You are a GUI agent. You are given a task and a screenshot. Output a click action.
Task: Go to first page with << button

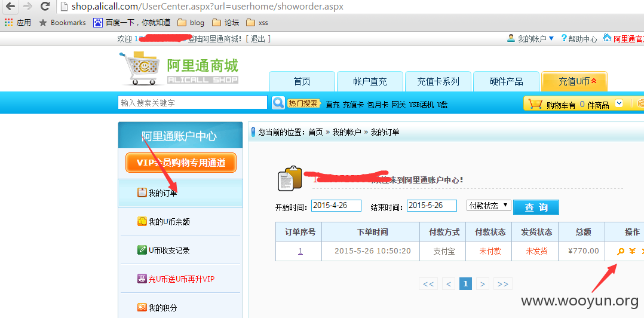pos(428,284)
